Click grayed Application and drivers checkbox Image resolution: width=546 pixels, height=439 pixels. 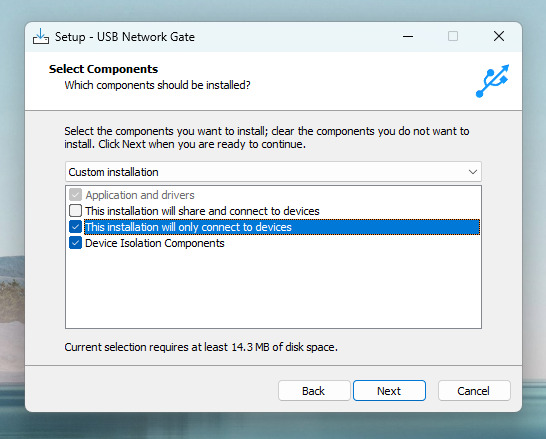(x=75, y=195)
